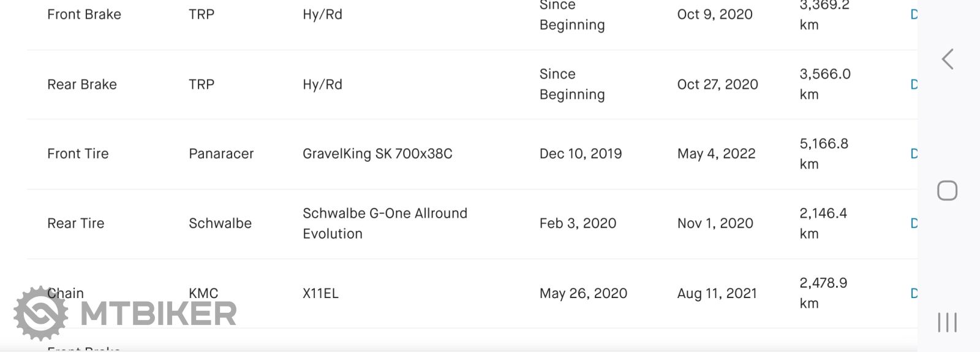Screen dimensions: 980x352
Task: Click the blue link in Chain row
Action: point(914,293)
